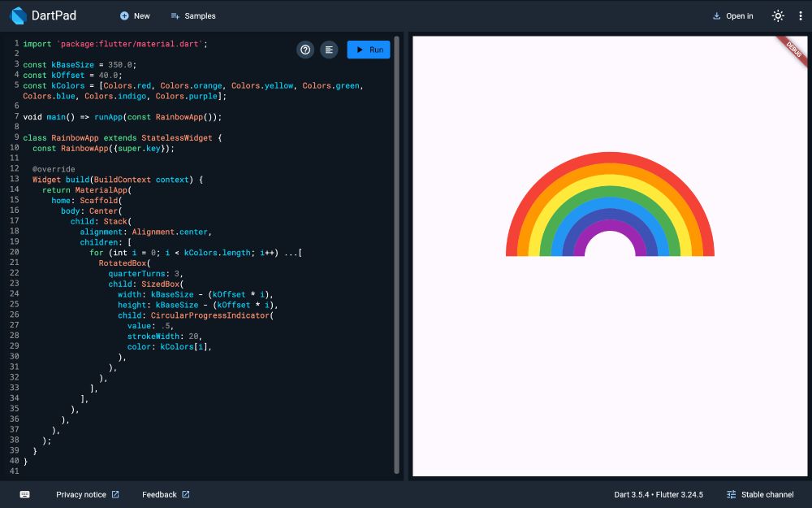The height and width of the screenshot is (508, 812).
Task: Click 'MaterialApp(' on line 14
Action: (x=103, y=190)
